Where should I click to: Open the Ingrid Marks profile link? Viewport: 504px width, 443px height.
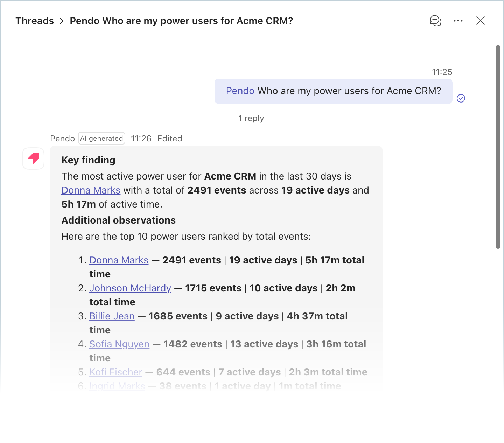(117, 386)
